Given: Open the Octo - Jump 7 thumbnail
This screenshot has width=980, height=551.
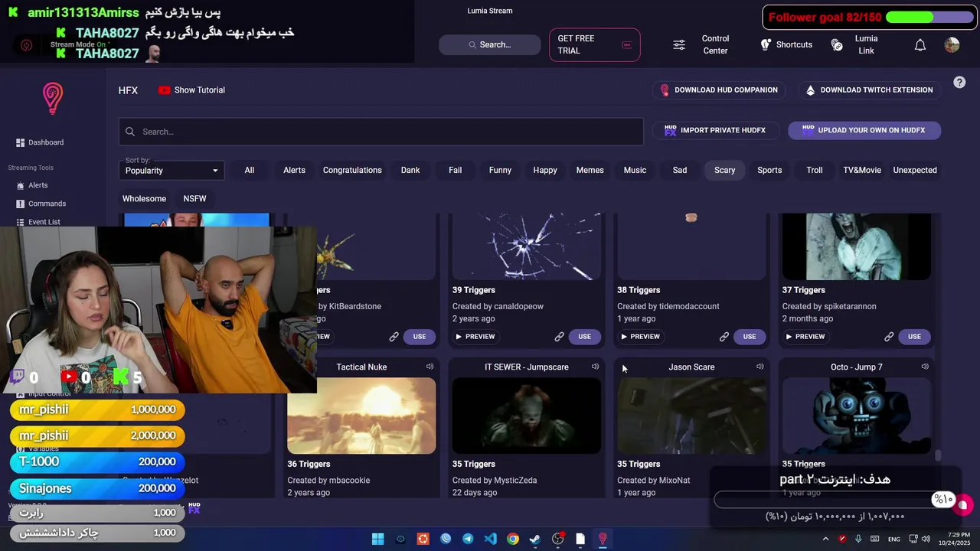Looking at the screenshot, I should point(857,416).
